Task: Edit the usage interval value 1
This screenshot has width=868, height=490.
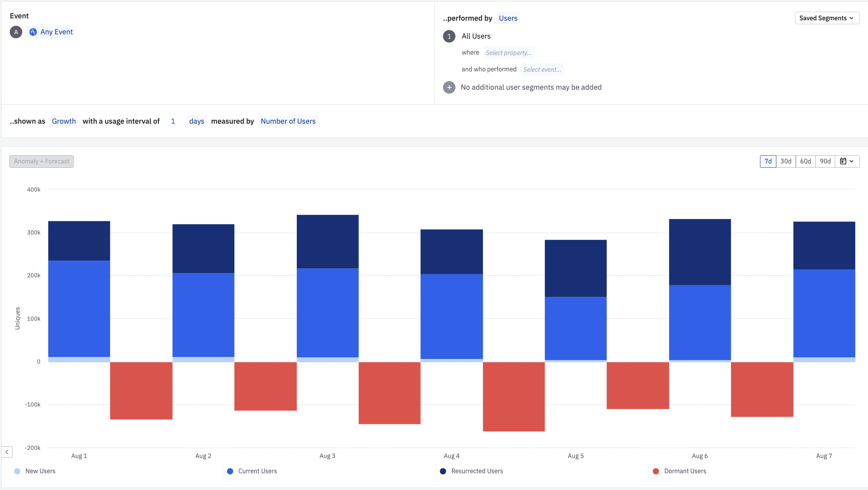Action: click(x=173, y=121)
